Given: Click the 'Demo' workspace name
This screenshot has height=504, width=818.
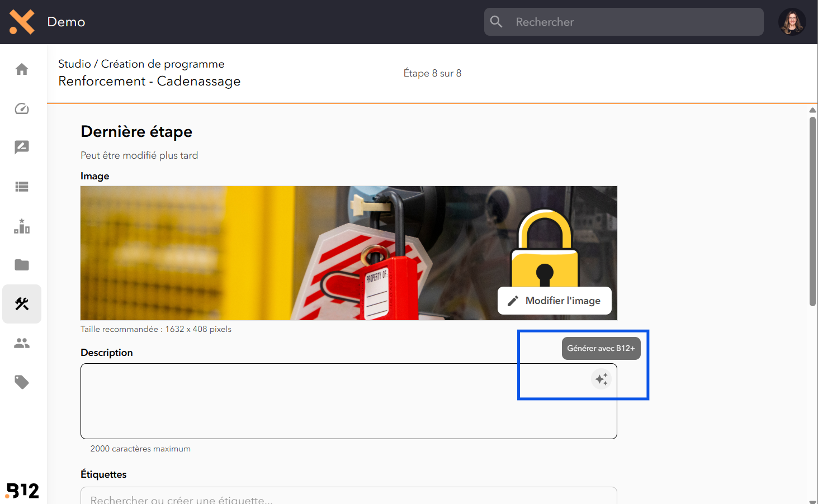Looking at the screenshot, I should coord(66,22).
